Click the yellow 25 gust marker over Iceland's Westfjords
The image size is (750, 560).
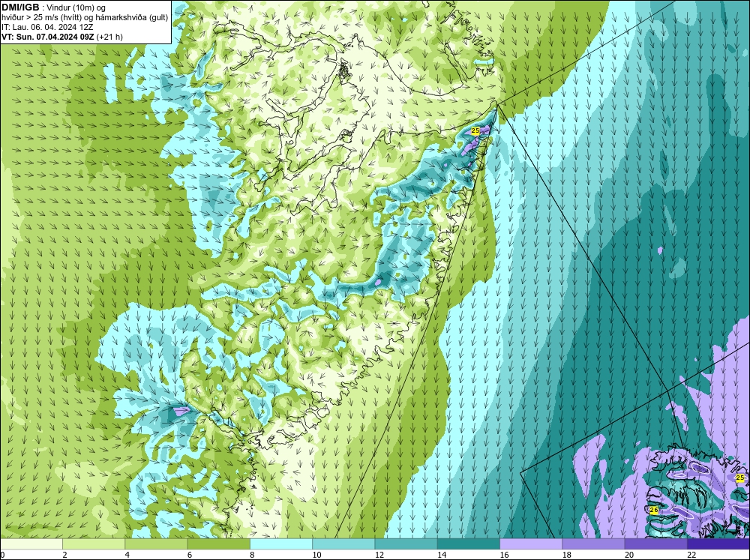pyautogui.click(x=740, y=478)
